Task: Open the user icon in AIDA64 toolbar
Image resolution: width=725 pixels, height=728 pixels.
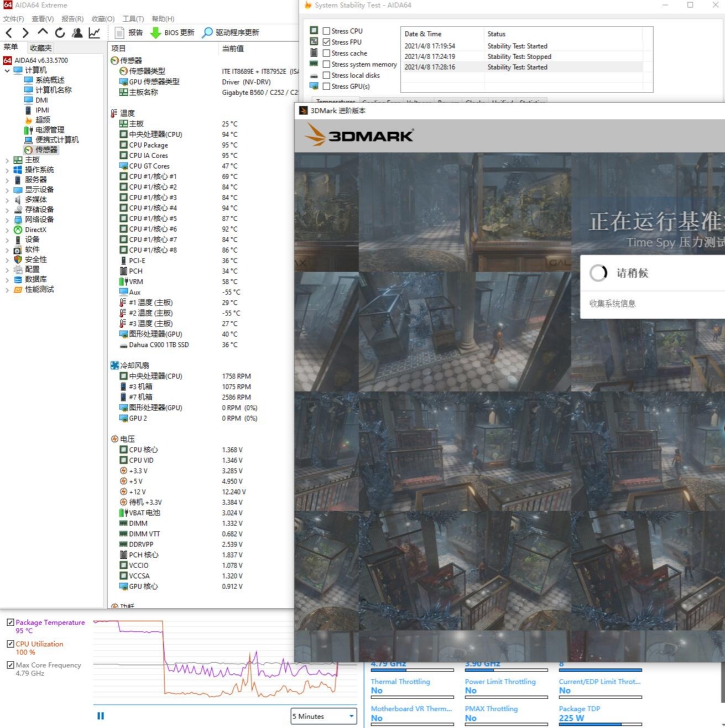Action: 77,33
